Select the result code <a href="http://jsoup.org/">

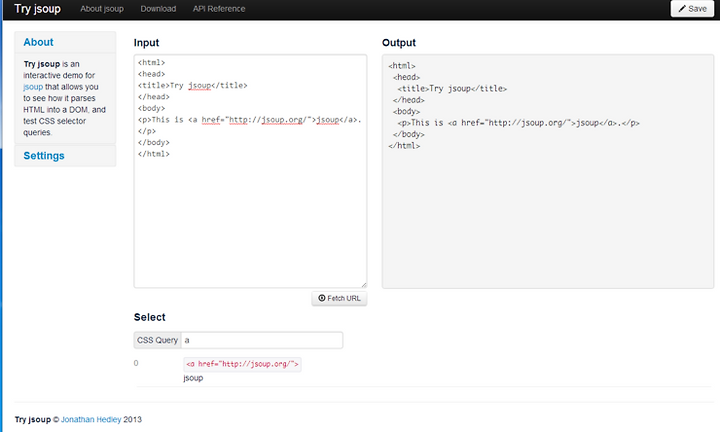coord(242,364)
